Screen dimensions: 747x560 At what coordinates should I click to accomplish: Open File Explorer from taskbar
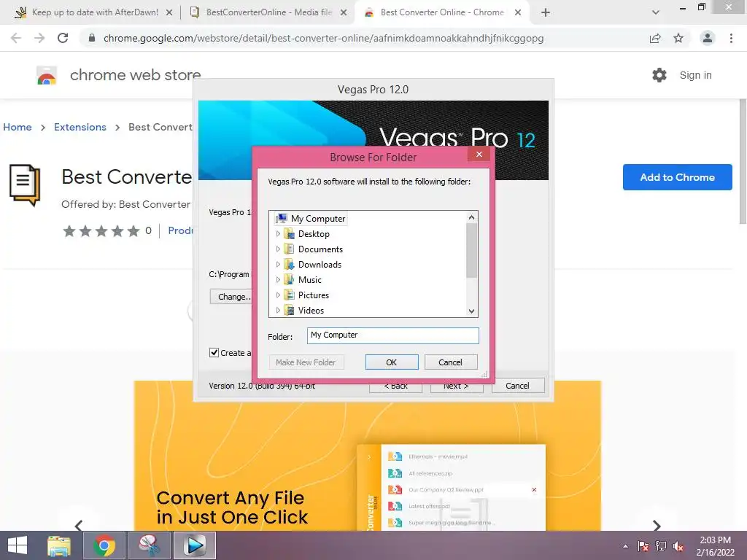click(x=59, y=545)
